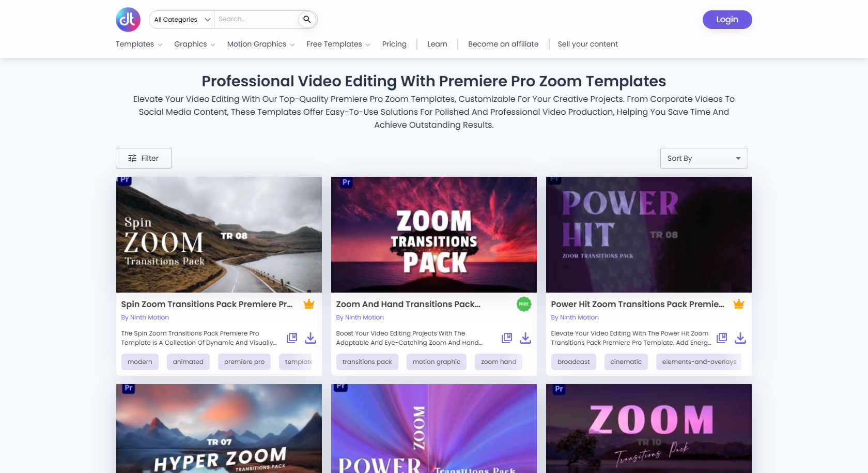
Task: Add Spin Zoom Transitions Pack to collection
Action: click(292, 338)
